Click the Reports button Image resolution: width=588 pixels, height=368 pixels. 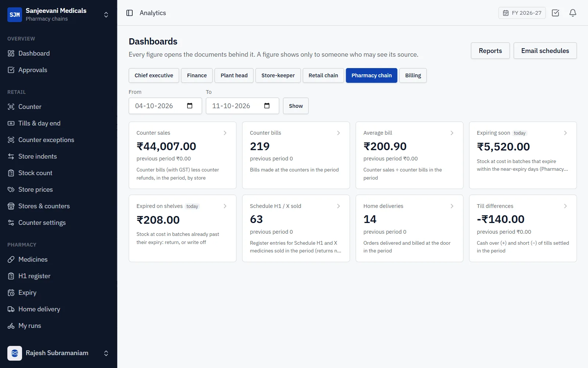click(490, 51)
